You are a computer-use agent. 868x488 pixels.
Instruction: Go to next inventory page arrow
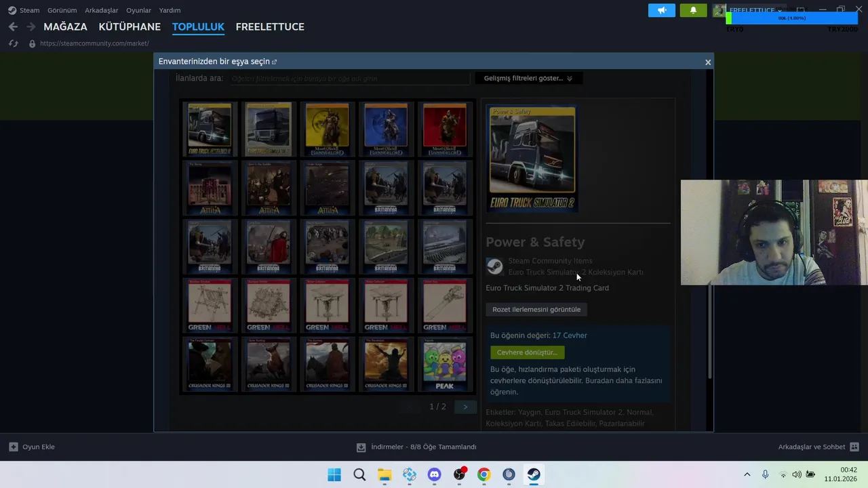point(465,407)
